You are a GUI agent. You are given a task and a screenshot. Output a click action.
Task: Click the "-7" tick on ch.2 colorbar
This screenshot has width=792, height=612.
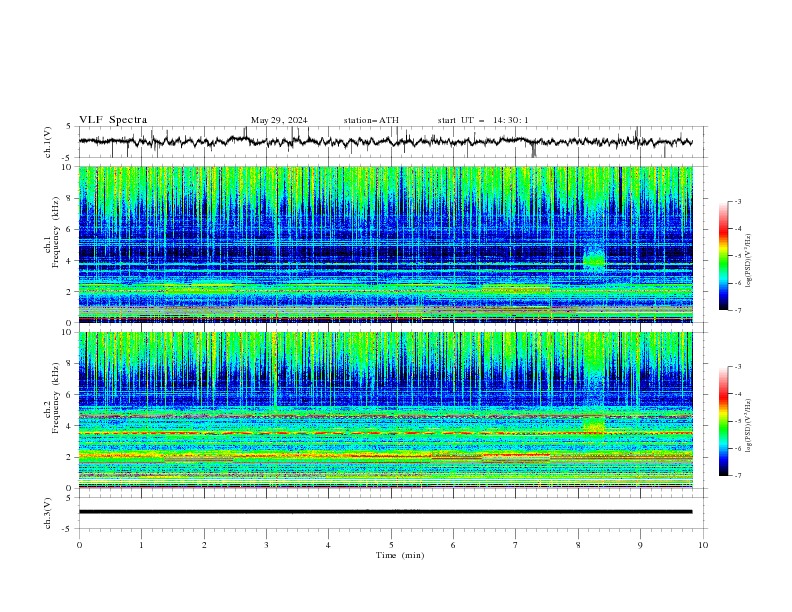(737, 475)
